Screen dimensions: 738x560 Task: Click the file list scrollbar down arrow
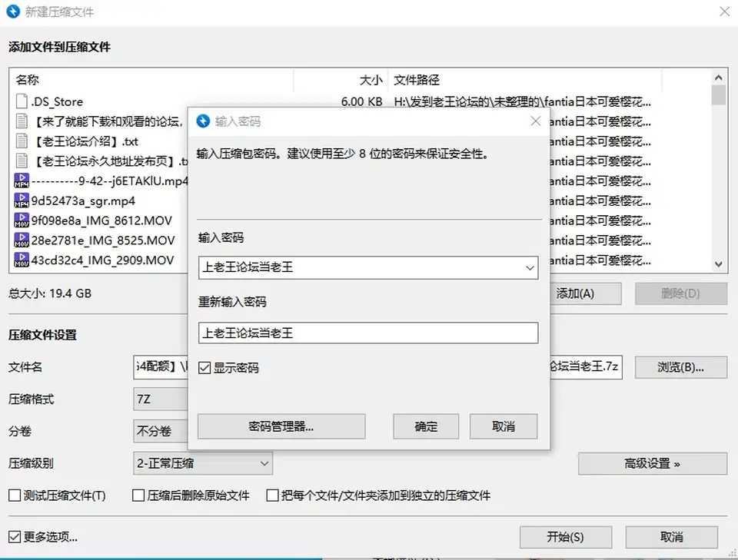(x=718, y=264)
